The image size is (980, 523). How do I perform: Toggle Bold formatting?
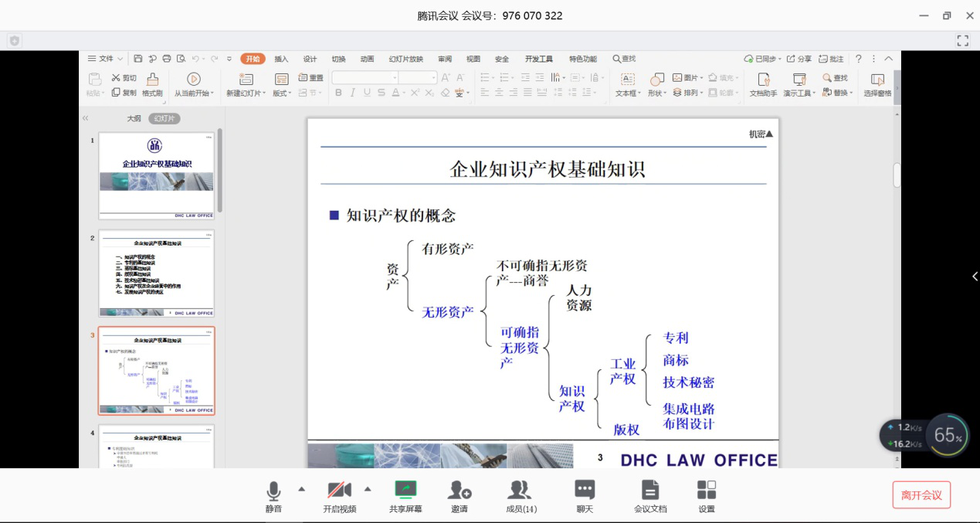pyautogui.click(x=338, y=93)
